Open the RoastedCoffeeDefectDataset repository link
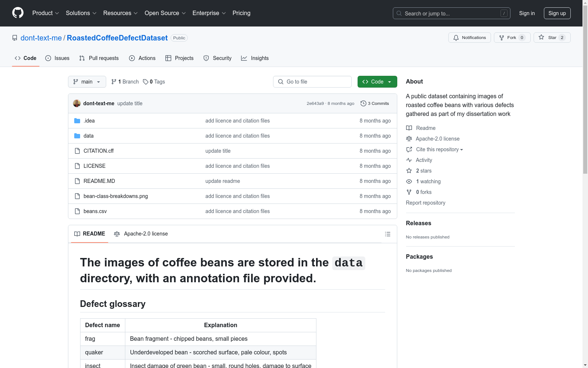Viewport: 588px width, 368px height. click(x=117, y=38)
